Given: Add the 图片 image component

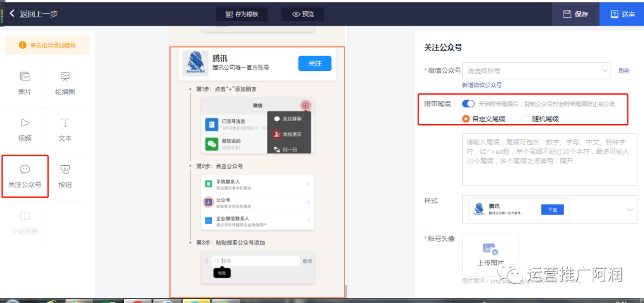Looking at the screenshot, I should pyautogui.click(x=24, y=84).
